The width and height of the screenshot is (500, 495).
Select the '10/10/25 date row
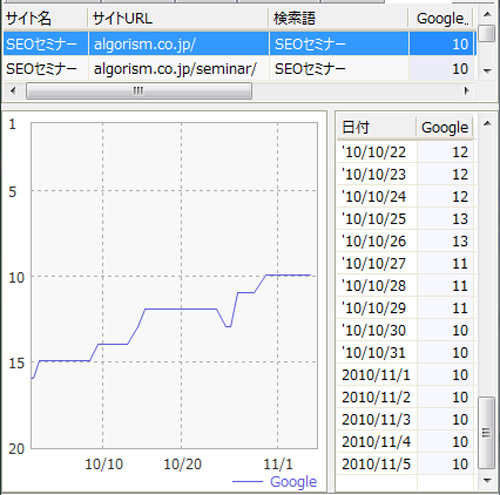pos(406,219)
